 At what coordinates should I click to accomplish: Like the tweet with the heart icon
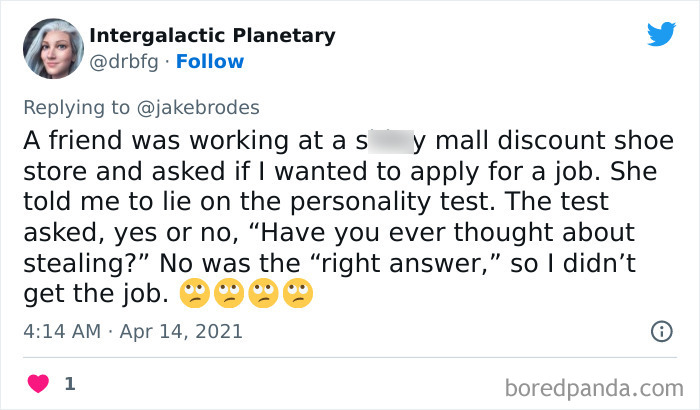pyautogui.click(x=41, y=382)
